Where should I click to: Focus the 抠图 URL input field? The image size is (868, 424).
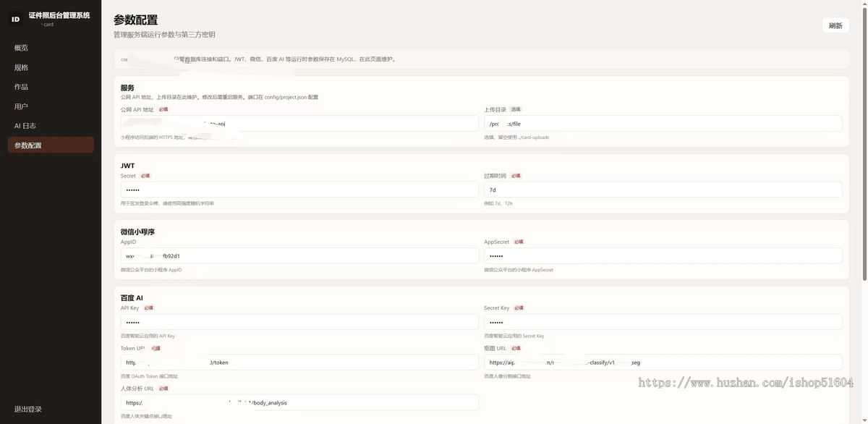[663, 362]
